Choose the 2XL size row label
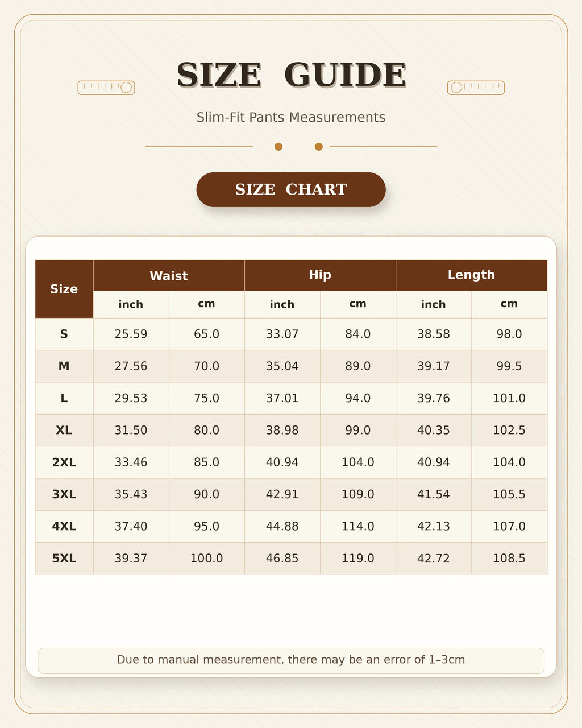The image size is (582, 728). [x=64, y=462]
